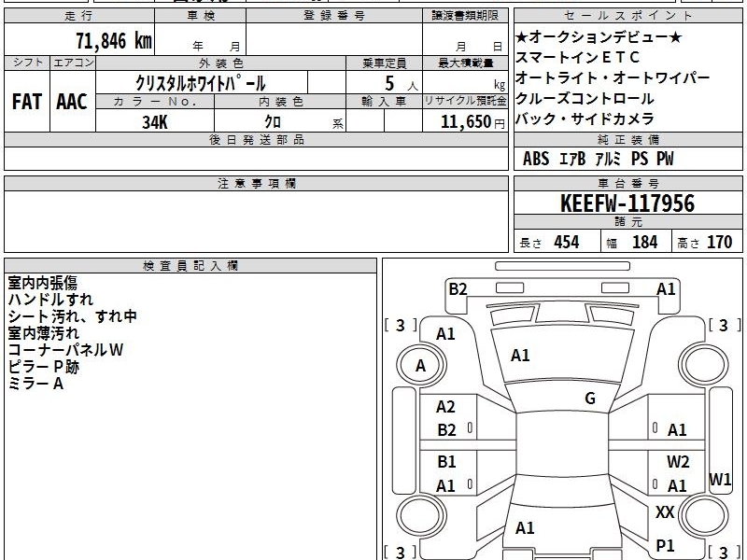This screenshot has height=560, width=747.
Task: Click the 車検 header cell
Action: (x=200, y=16)
